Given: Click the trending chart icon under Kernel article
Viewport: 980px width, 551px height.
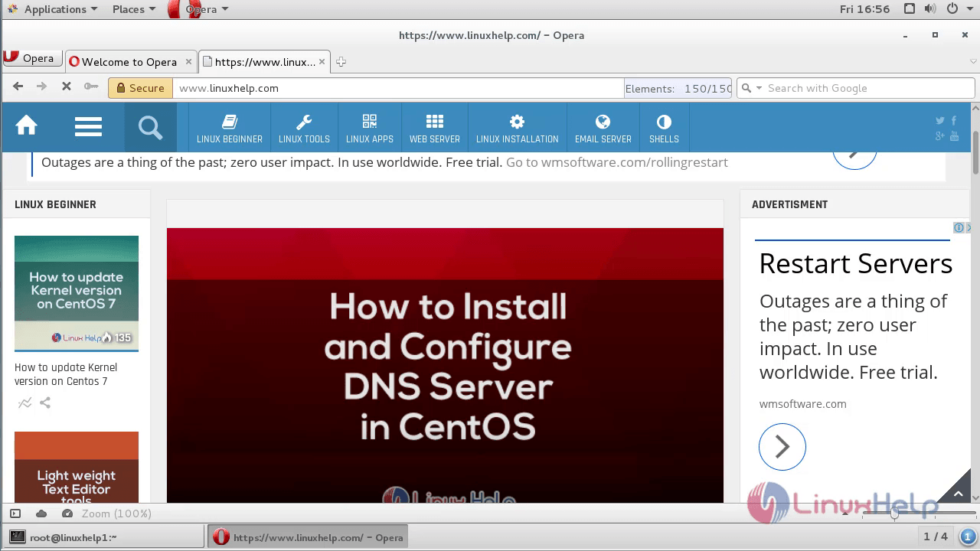Looking at the screenshot, I should point(25,403).
